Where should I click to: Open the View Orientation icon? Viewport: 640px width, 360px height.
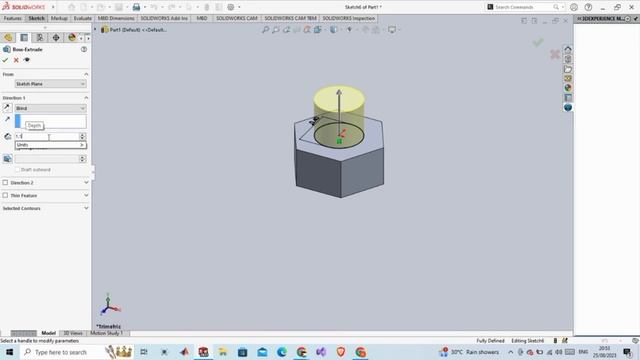tap(318, 29)
